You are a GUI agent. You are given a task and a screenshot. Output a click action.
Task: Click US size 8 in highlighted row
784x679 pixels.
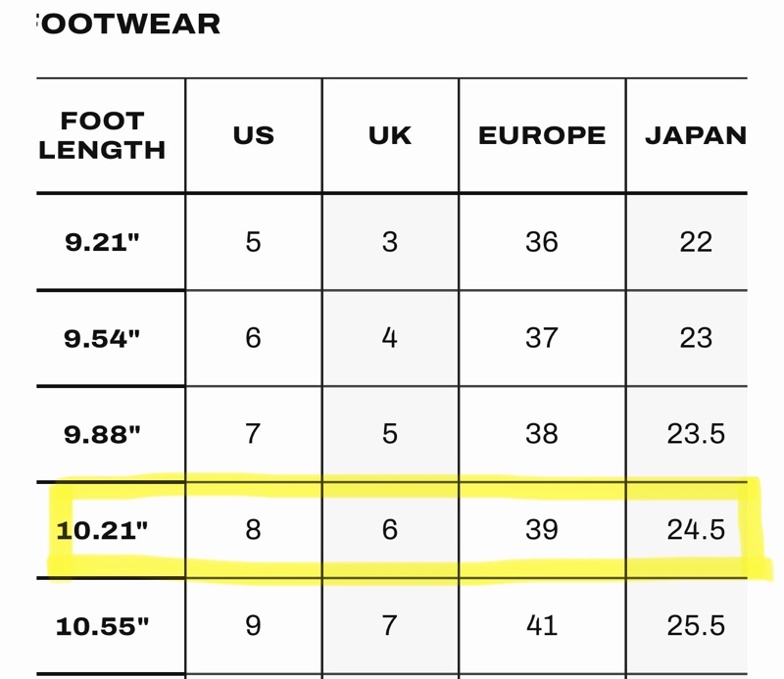click(x=253, y=529)
